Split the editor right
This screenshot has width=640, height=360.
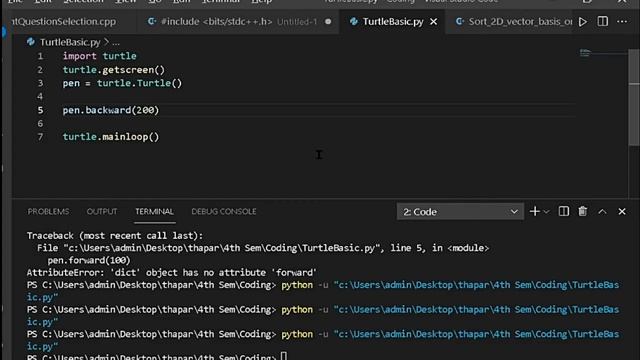602,22
